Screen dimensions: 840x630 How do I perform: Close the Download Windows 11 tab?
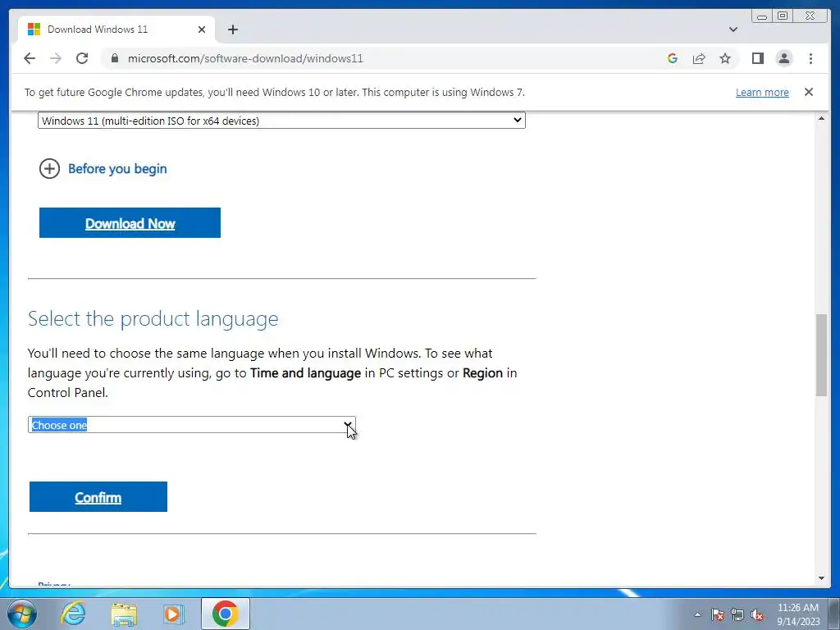(202, 30)
